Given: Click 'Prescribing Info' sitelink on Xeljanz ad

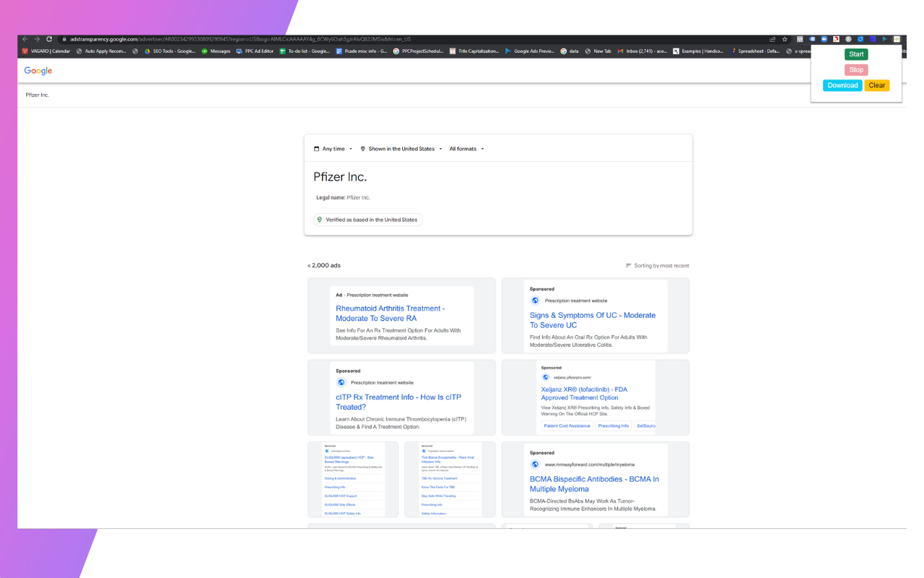Looking at the screenshot, I should 614,426.
